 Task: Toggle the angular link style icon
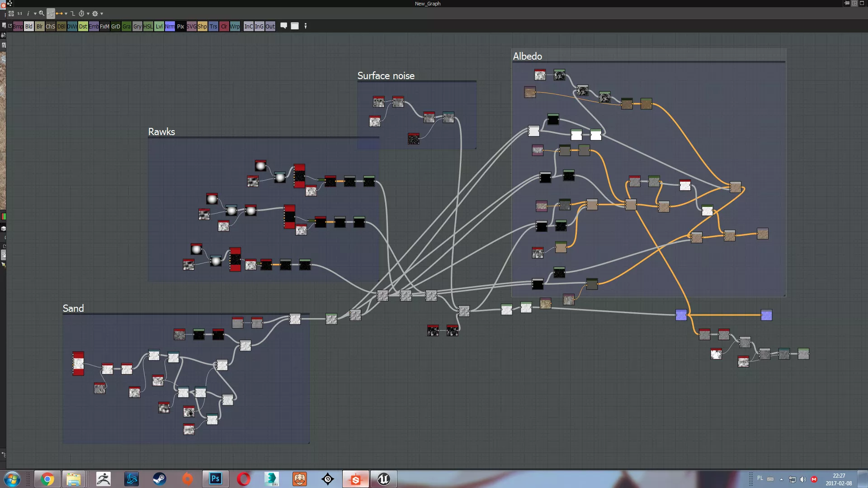coord(73,14)
